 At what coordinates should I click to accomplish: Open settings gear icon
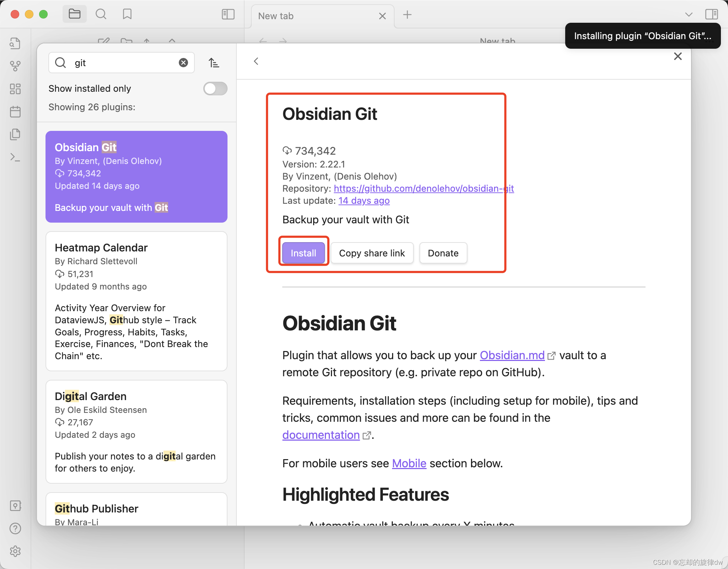pos(15,551)
